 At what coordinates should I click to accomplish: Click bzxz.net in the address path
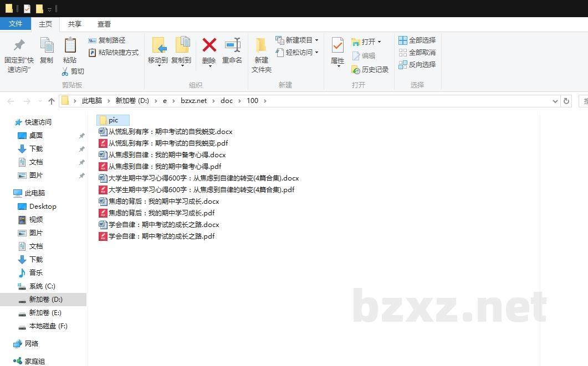click(x=193, y=101)
